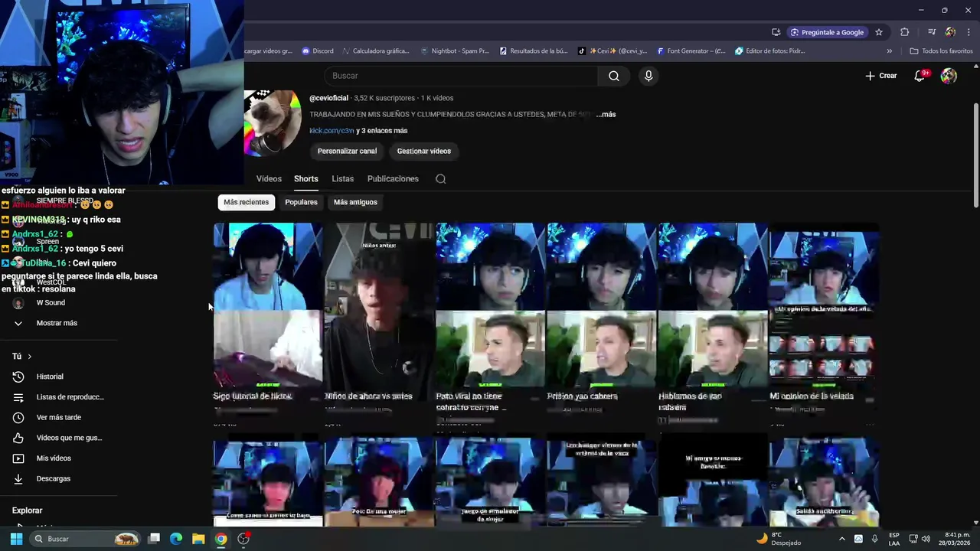Open the Publicaciones tab
The height and width of the screenshot is (551, 980).
click(x=393, y=179)
